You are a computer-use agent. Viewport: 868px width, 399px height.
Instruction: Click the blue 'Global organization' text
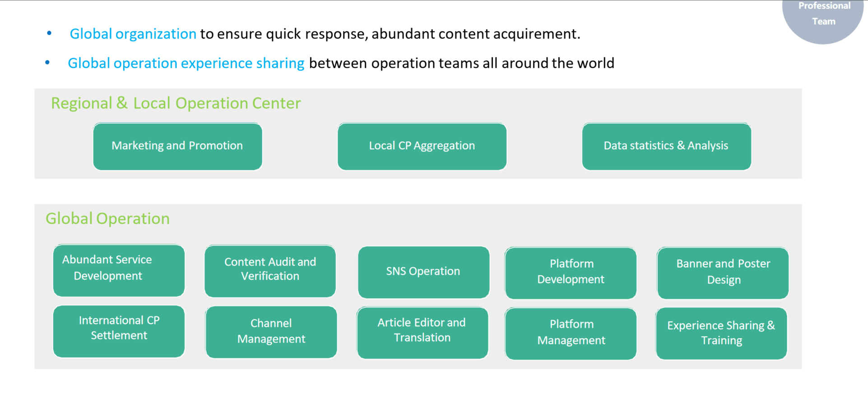pyautogui.click(x=133, y=34)
